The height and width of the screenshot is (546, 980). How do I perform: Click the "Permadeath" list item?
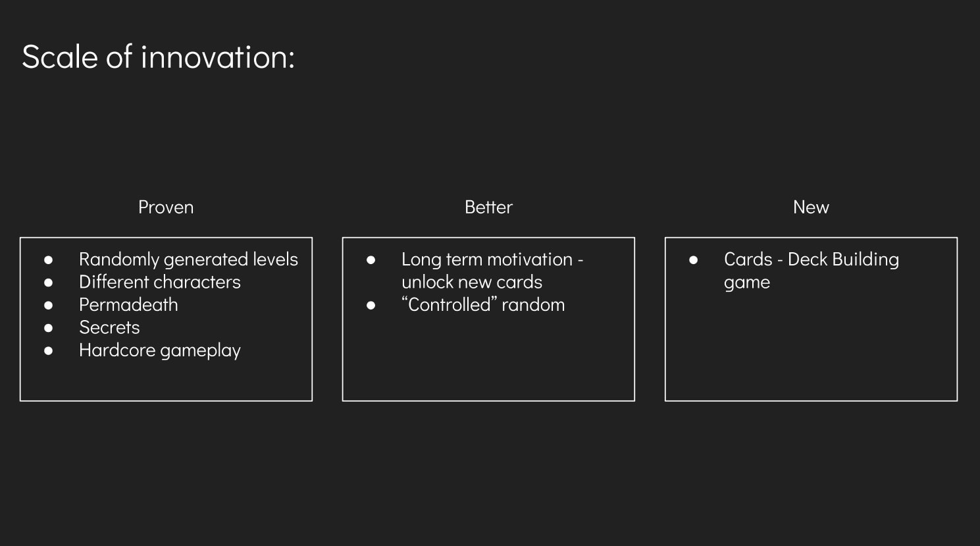point(128,305)
